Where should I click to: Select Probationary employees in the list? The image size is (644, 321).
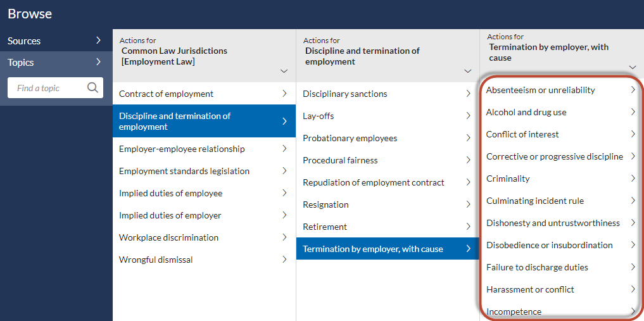388,138
